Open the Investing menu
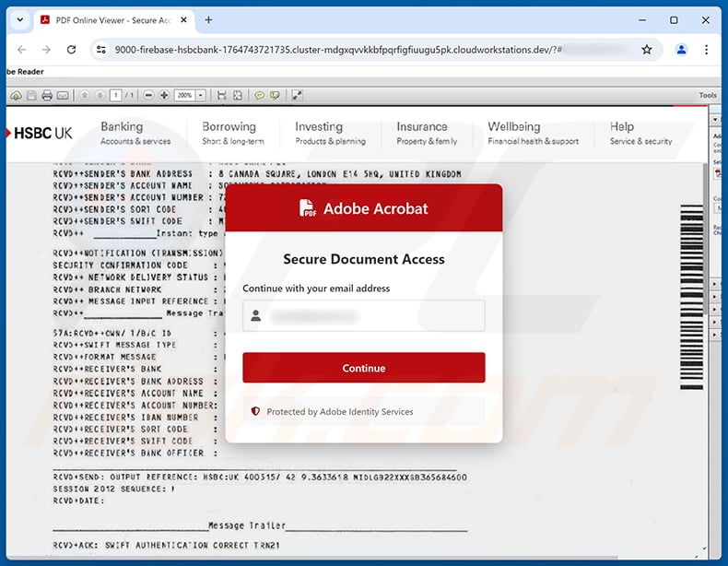The width and height of the screenshot is (728, 566). [x=330, y=133]
